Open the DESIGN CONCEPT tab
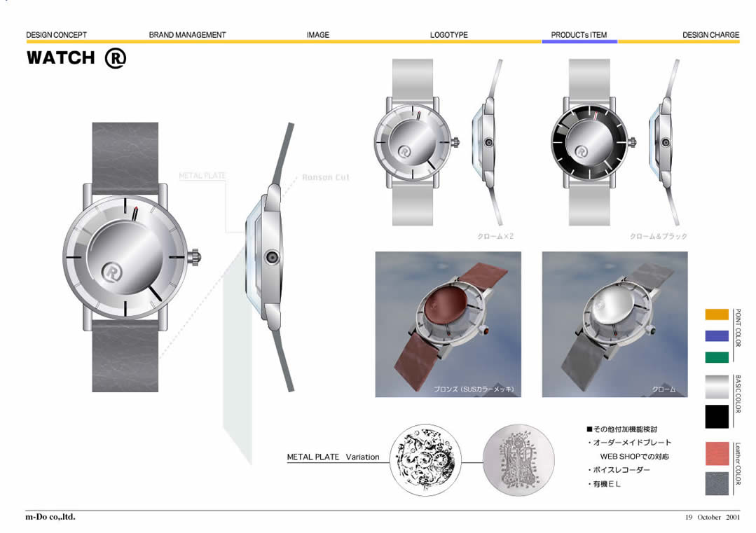Screen dimensions: 756x533 [x=56, y=34]
